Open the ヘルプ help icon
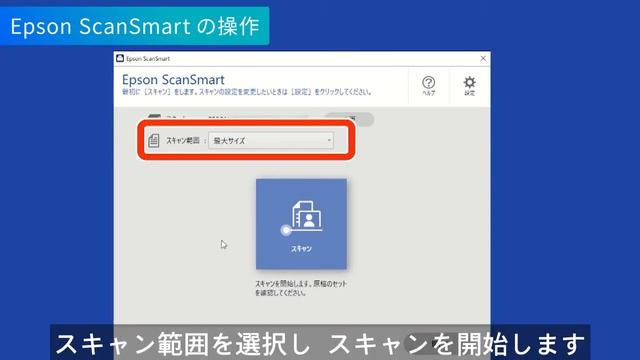Image resolution: width=640 pixels, height=360 pixels. click(x=428, y=86)
